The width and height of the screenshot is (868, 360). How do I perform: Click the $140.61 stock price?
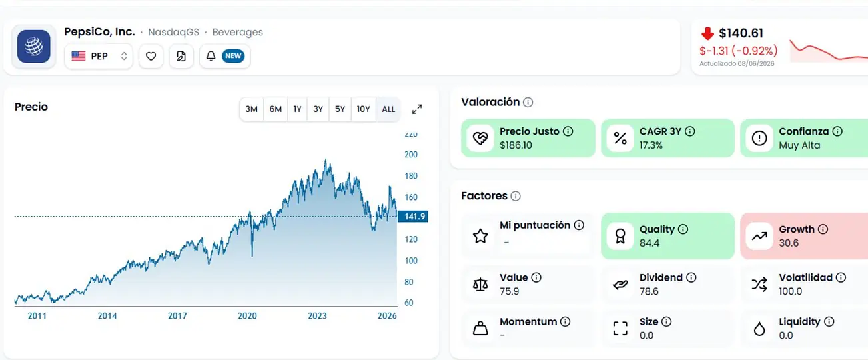(741, 33)
